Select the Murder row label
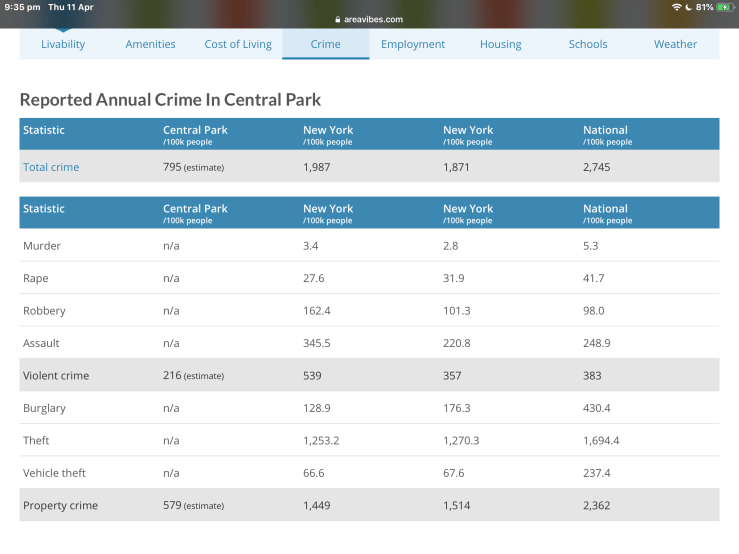 (41, 245)
